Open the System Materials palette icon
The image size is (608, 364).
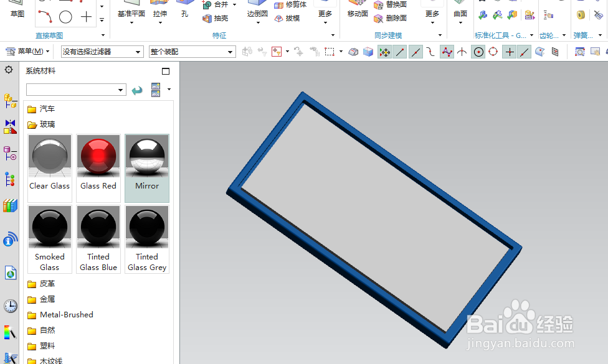(x=10, y=332)
